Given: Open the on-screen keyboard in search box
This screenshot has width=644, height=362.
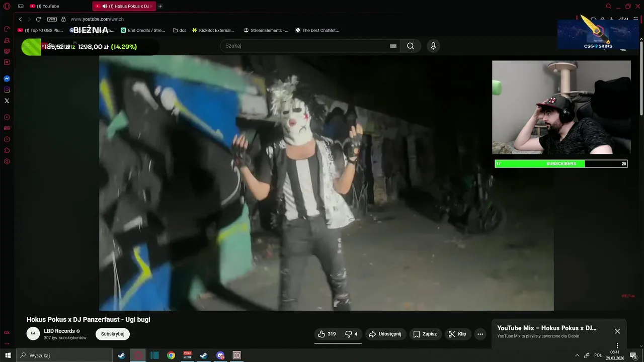Looking at the screenshot, I should pos(393,46).
